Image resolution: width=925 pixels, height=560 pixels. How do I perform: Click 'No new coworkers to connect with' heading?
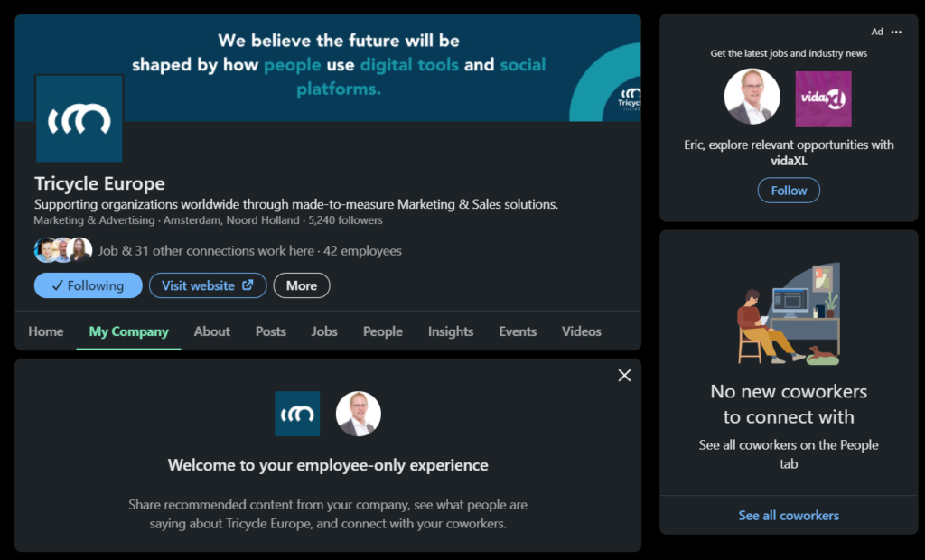point(789,405)
